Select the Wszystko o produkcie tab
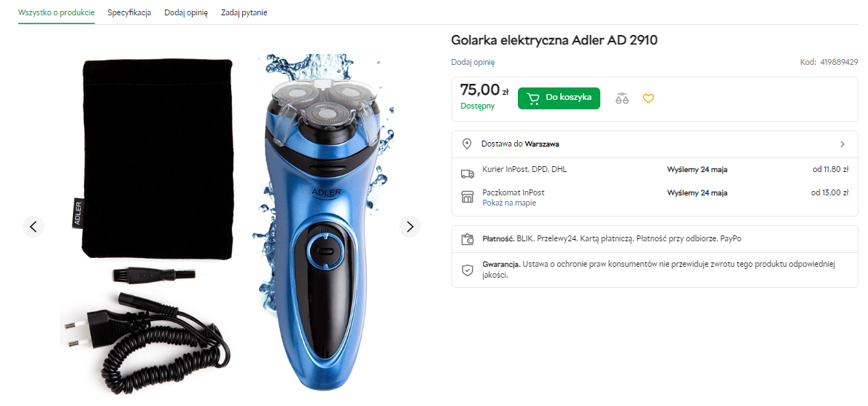The height and width of the screenshot is (406, 868). pyautogui.click(x=56, y=12)
